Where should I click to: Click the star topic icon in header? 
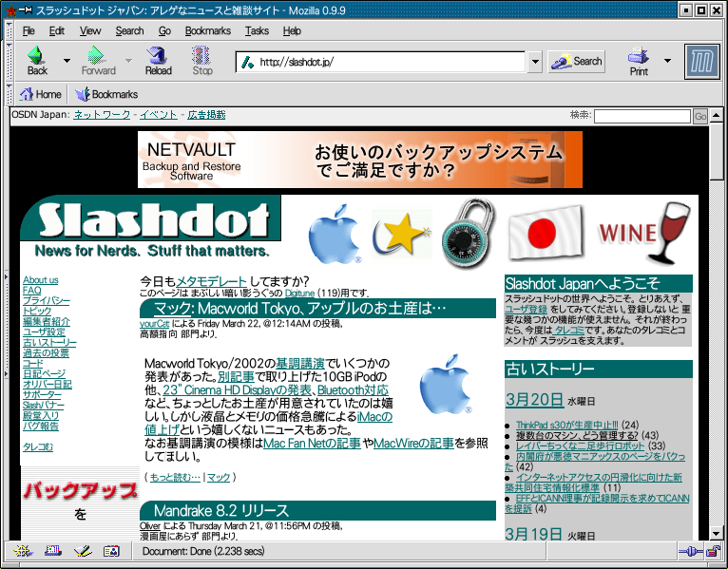402,234
